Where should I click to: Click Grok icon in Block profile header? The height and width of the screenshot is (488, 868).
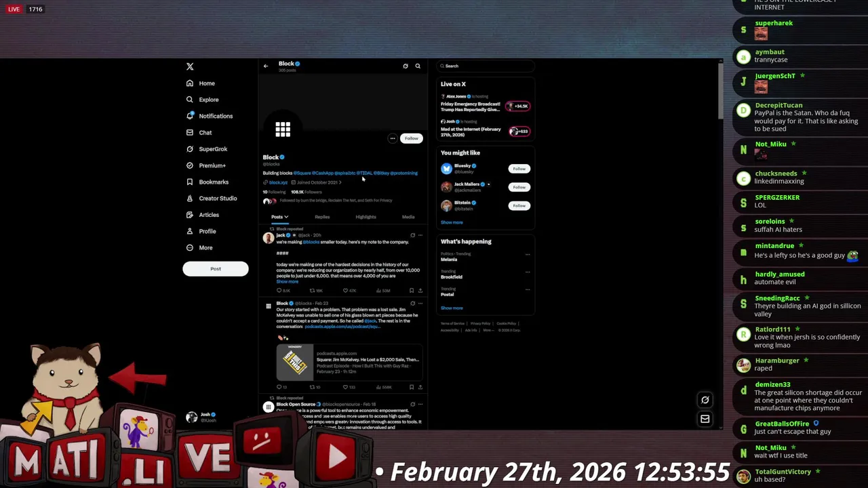point(406,66)
